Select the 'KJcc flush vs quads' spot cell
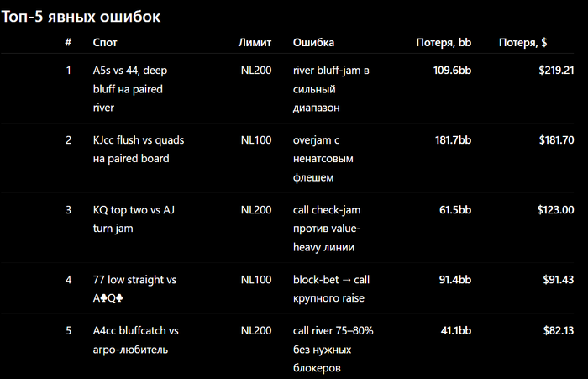 pos(139,150)
